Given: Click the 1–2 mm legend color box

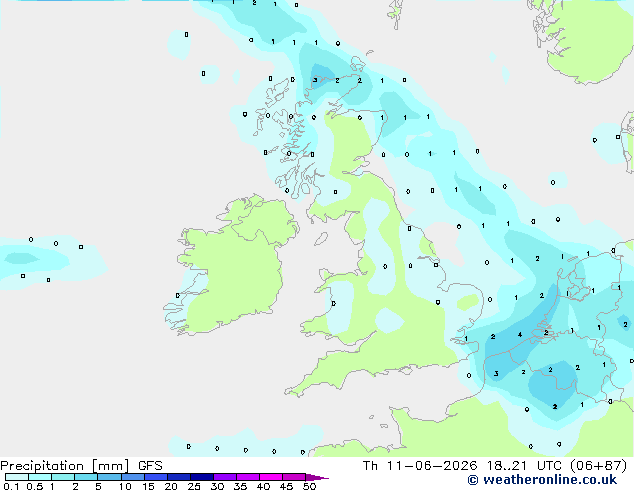Looking at the screenshot, I should tap(63, 477).
